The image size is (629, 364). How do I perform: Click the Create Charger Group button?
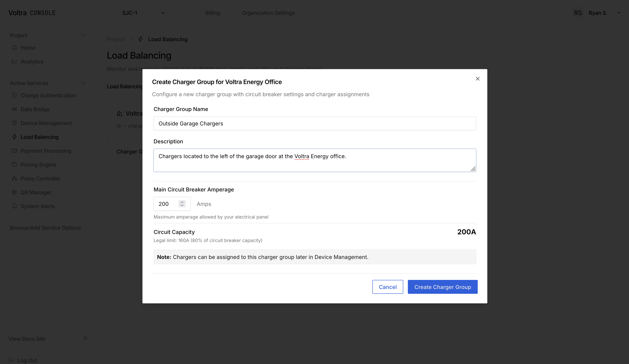click(442, 287)
